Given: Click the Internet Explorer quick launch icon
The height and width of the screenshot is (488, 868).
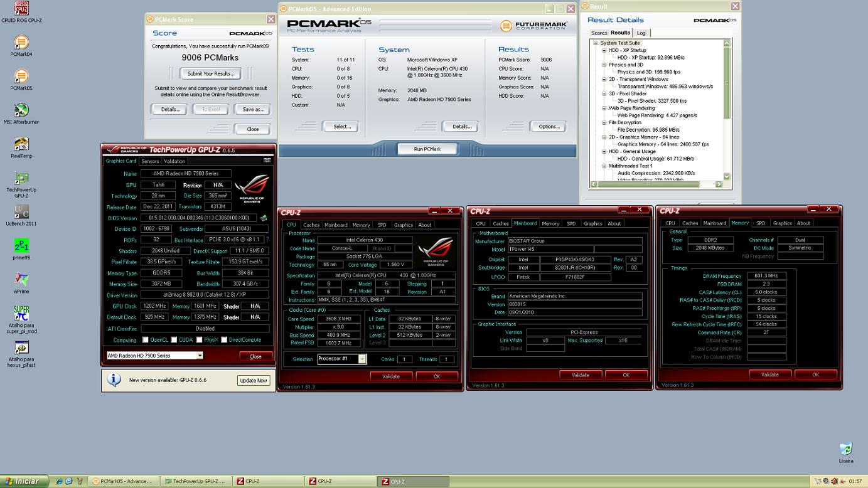Looking at the screenshot, I should (x=60, y=481).
